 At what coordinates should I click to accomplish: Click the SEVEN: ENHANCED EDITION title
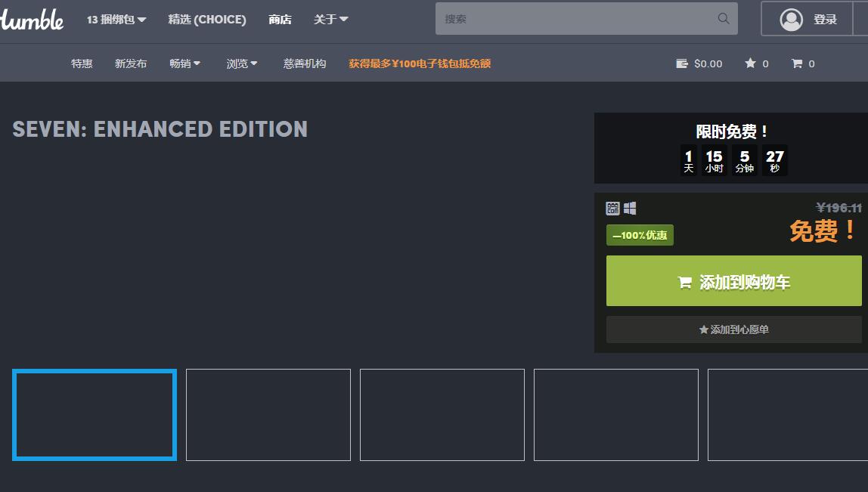[x=160, y=129]
